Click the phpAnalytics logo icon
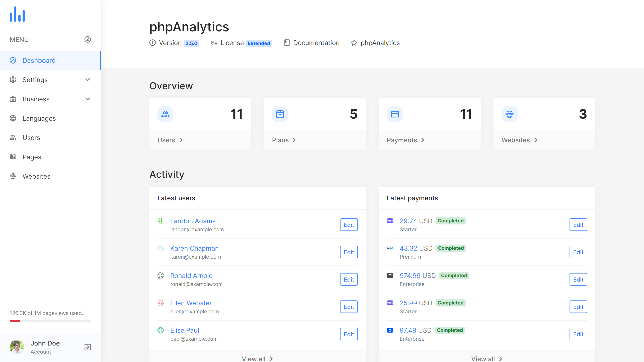644x362 pixels. pos(17,14)
